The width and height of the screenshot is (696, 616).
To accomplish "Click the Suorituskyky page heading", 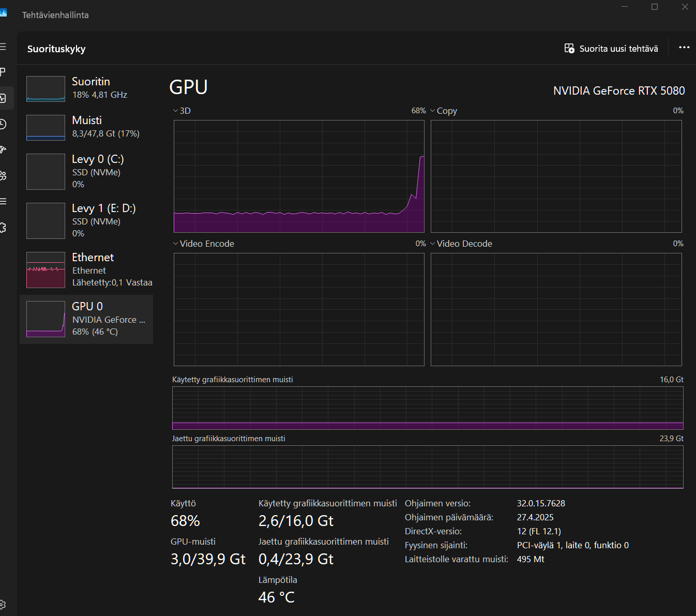I will 56,49.
